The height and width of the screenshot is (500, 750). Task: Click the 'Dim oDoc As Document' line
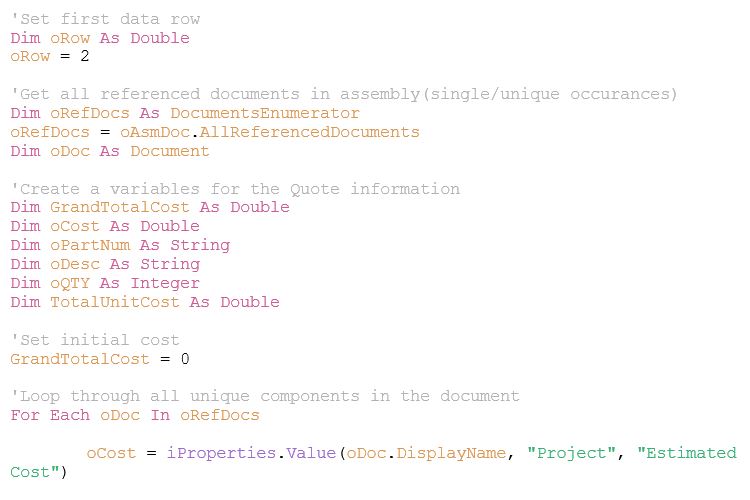[x=110, y=151]
